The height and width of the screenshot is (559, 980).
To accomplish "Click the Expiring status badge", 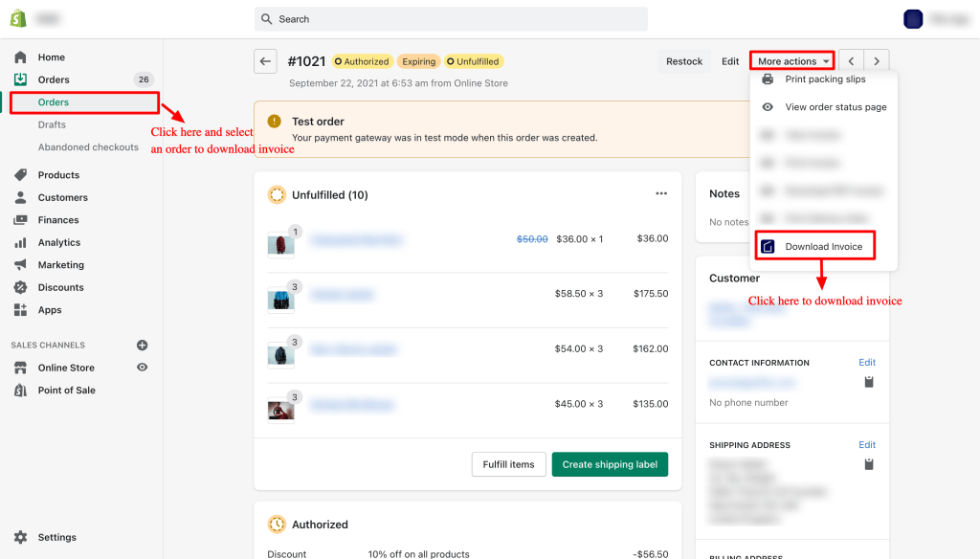I will [x=419, y=61].
